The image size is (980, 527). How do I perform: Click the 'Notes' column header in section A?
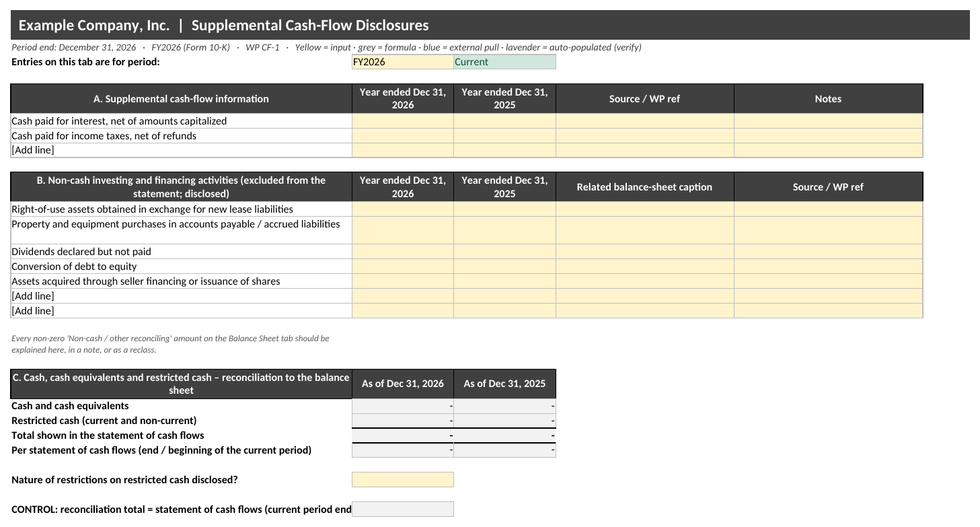[x=828, y=99]
